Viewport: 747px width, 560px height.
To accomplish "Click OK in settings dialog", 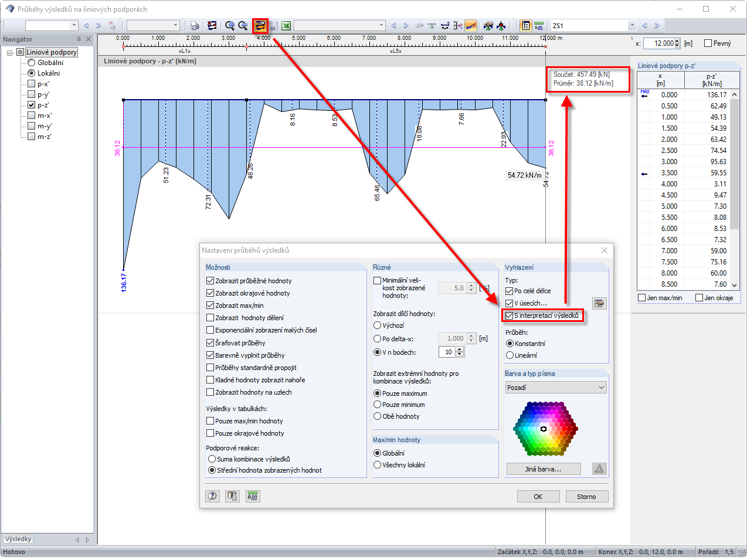I will coord(538,497).
